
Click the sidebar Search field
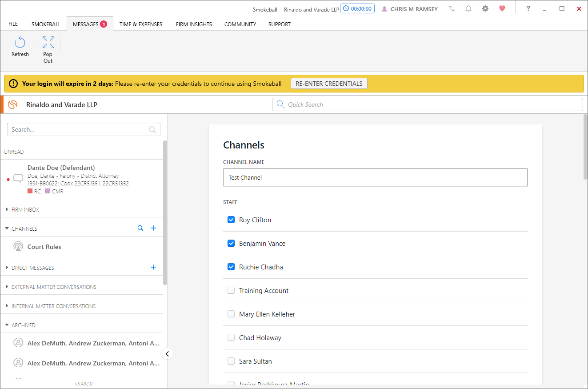tap(84, 129)
